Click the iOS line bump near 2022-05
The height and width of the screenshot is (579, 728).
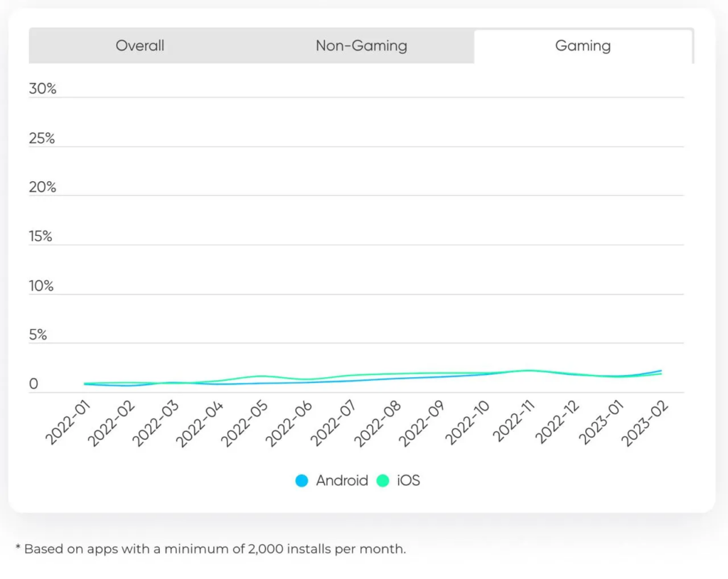pyautogui.click(x=262, y=376)
